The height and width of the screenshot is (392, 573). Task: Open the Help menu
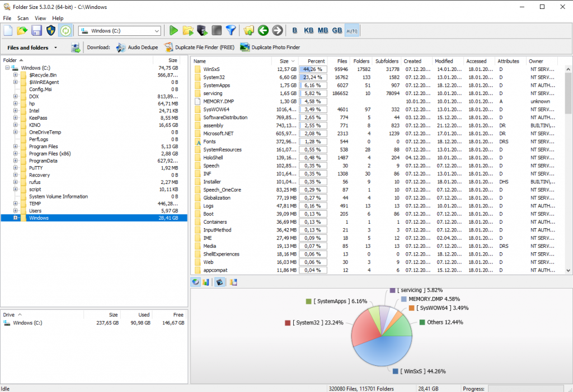point(58,18)
